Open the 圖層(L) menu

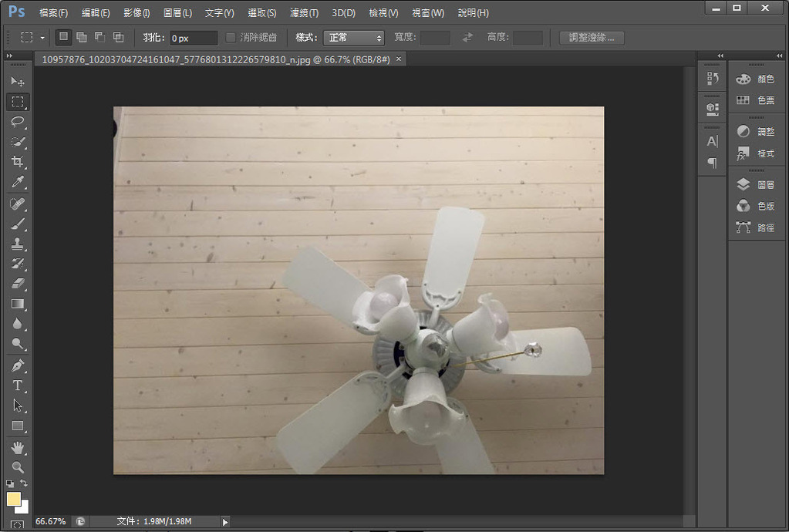[x=177, y=13]
